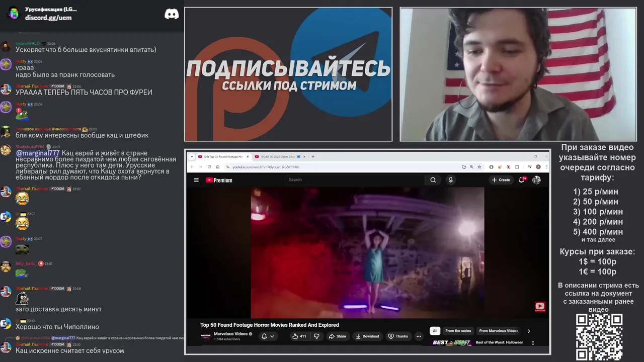Click the @marginal777 mention in Shakshuka1984's message
Viewport: 644px width, 362px height.
click(38, 153)
